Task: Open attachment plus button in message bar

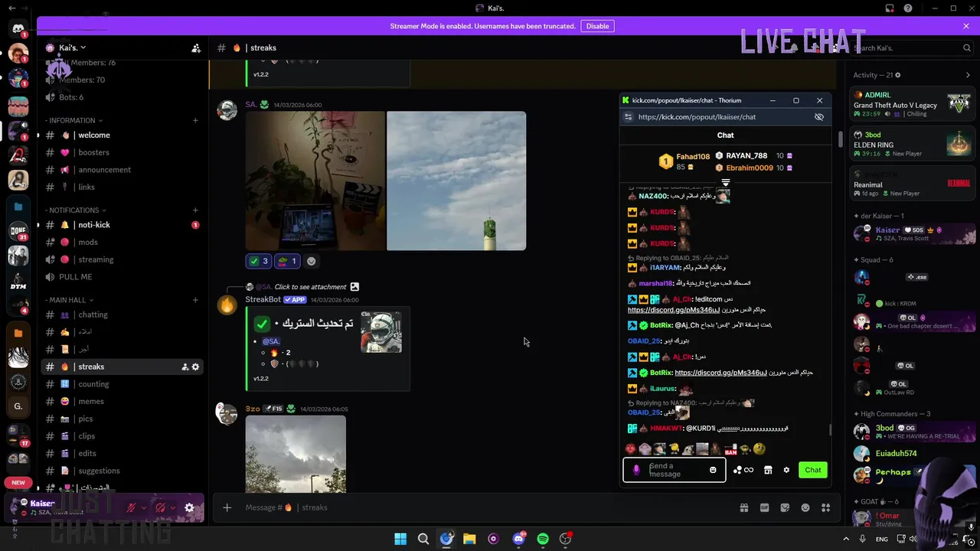Action: (227, 507)
